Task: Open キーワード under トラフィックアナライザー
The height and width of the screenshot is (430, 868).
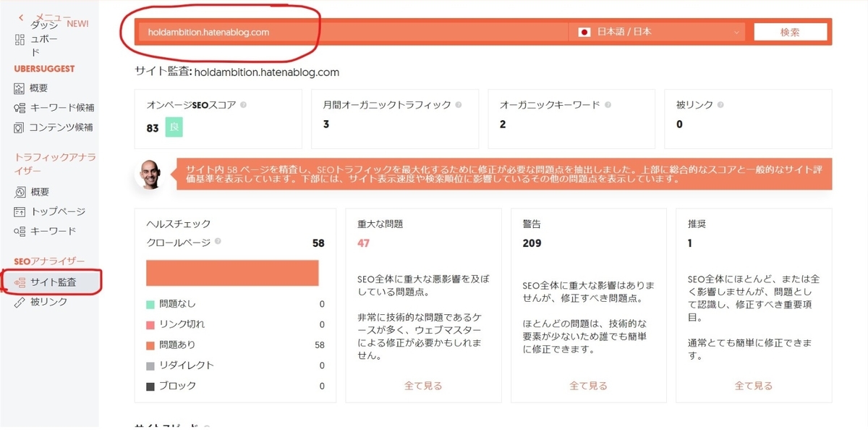Action: (53, 231)
